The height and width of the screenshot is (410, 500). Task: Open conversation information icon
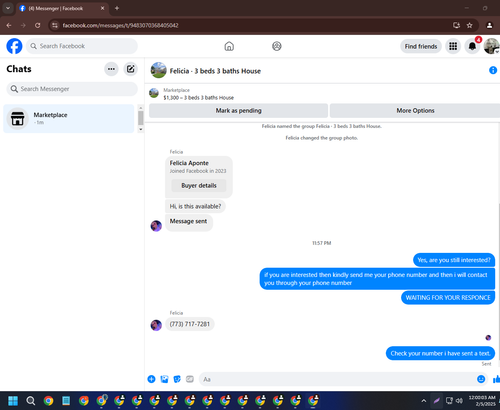click(x=493, y=70)
